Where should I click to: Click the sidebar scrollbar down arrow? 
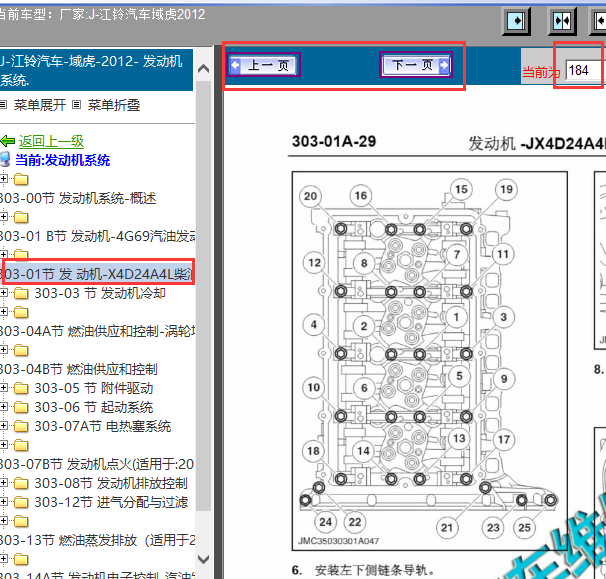(203, 559)
